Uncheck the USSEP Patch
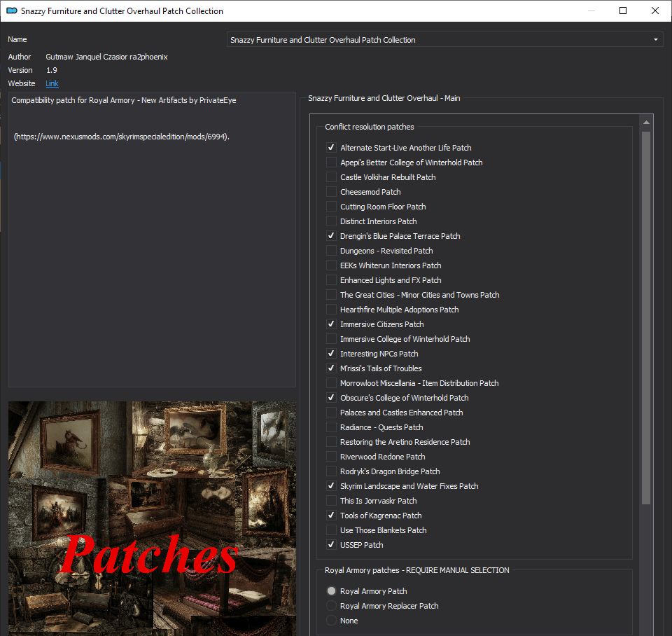The height and width of the screenshot is (636, 672). click(331, 545)
